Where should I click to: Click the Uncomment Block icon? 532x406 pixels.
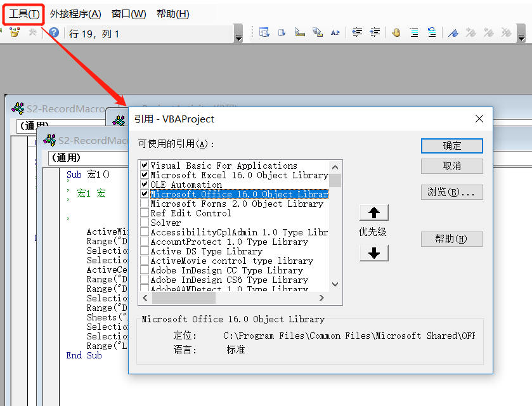pos(432,32)
